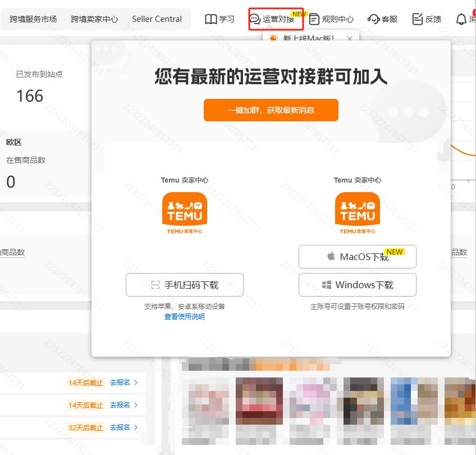Image resolution: width=476 pixels, height=455 pixels.
Task: Click the 规则中心 document icon
Action: tap(314, 19)
